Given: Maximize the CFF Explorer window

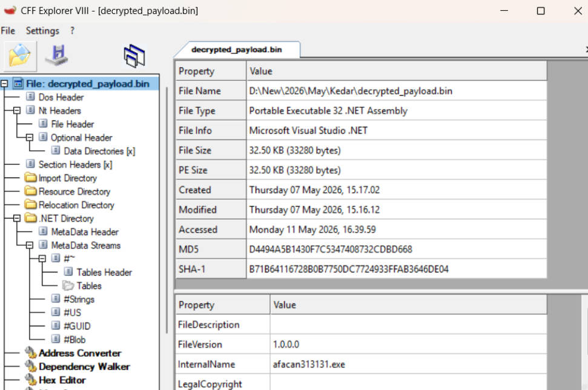Looking at the screenshot, I should coord(541,11).
